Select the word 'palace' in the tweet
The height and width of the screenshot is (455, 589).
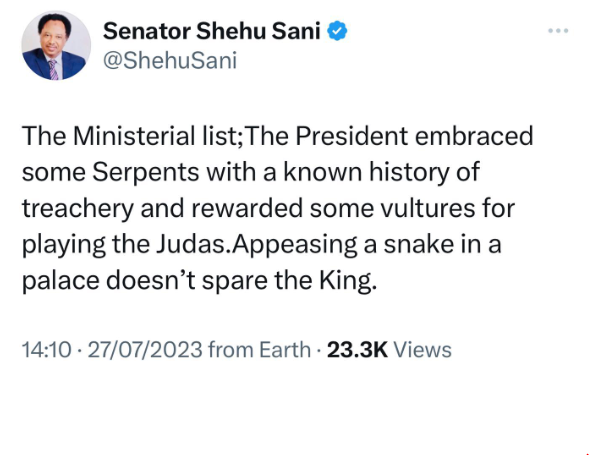coord(60,281)
